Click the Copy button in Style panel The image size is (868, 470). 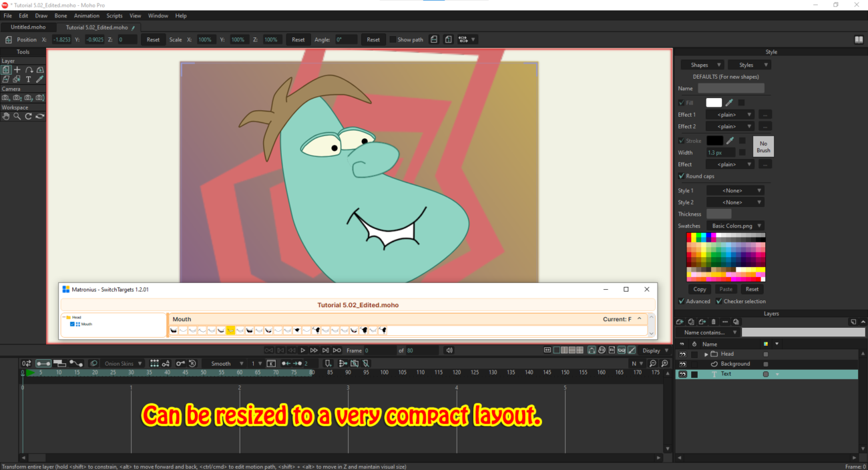point(700,289)
